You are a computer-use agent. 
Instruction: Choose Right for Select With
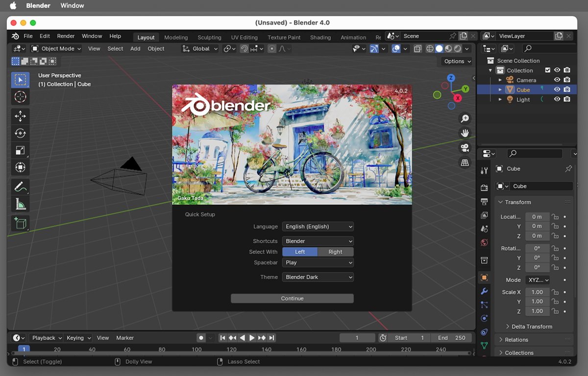pos(335,252)
